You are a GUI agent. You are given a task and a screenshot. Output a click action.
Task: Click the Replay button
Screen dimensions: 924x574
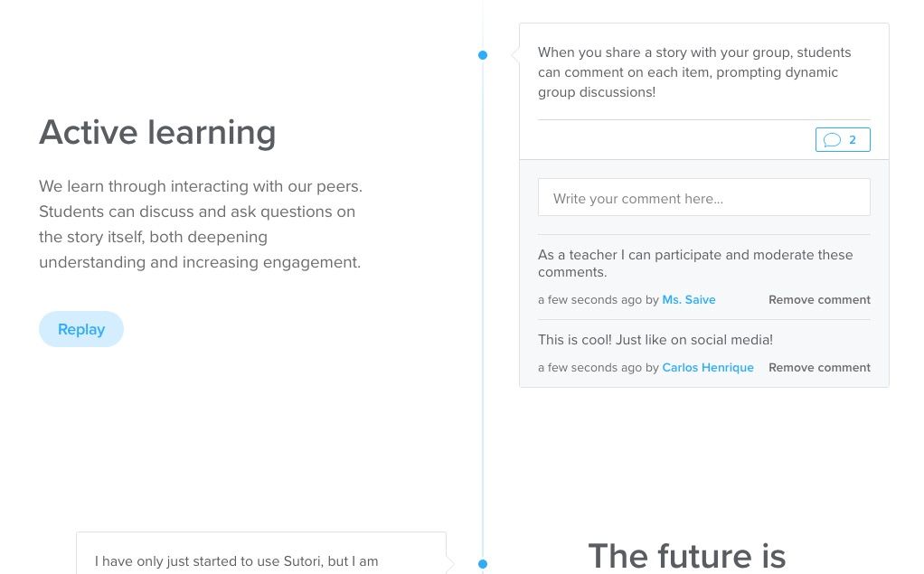pyautogui.click(x=81, y=329)
